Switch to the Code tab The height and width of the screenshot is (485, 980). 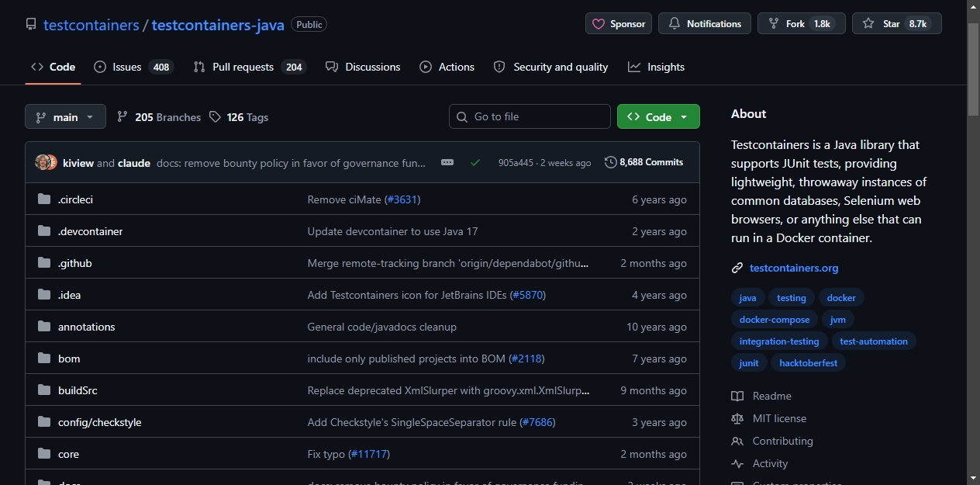click(53, 67)
